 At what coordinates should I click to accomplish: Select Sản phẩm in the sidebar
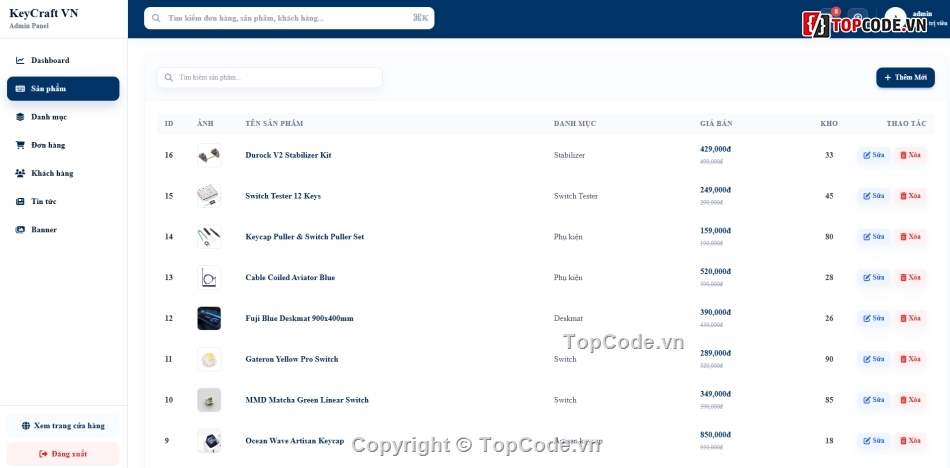coord(63,89)
